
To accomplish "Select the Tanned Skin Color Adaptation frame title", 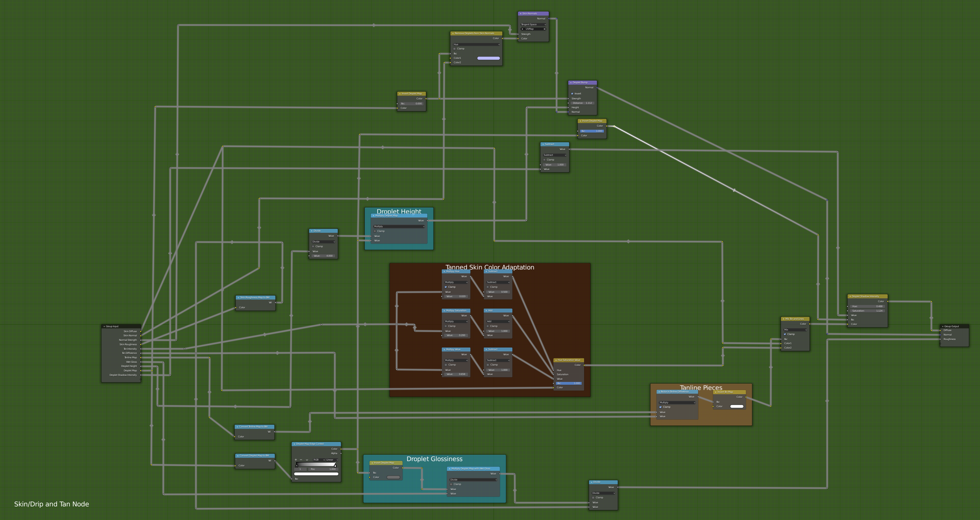I will (x=490, y=267).
